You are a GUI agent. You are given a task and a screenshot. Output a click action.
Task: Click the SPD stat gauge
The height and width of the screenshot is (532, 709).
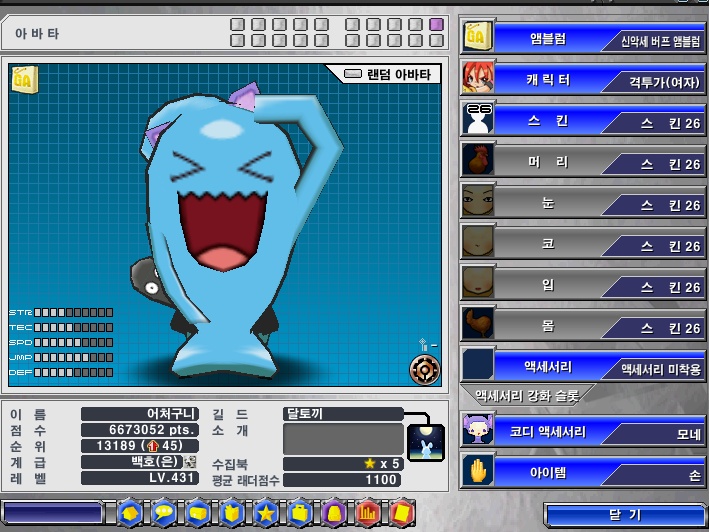[73, 342]
